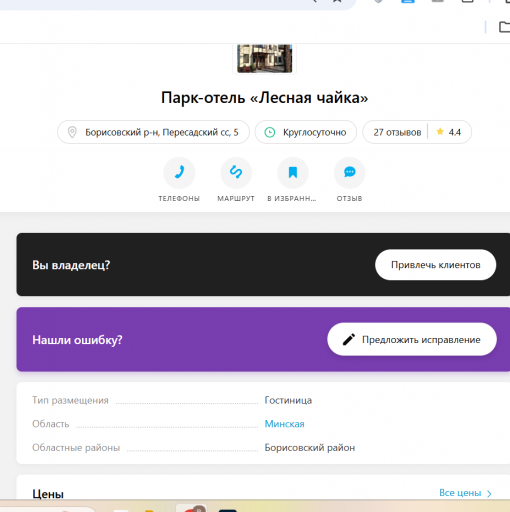The height and width of the screenshot is (512, 510).
Task: Click the Тип размещения label
Action: (x=70, y=400)
